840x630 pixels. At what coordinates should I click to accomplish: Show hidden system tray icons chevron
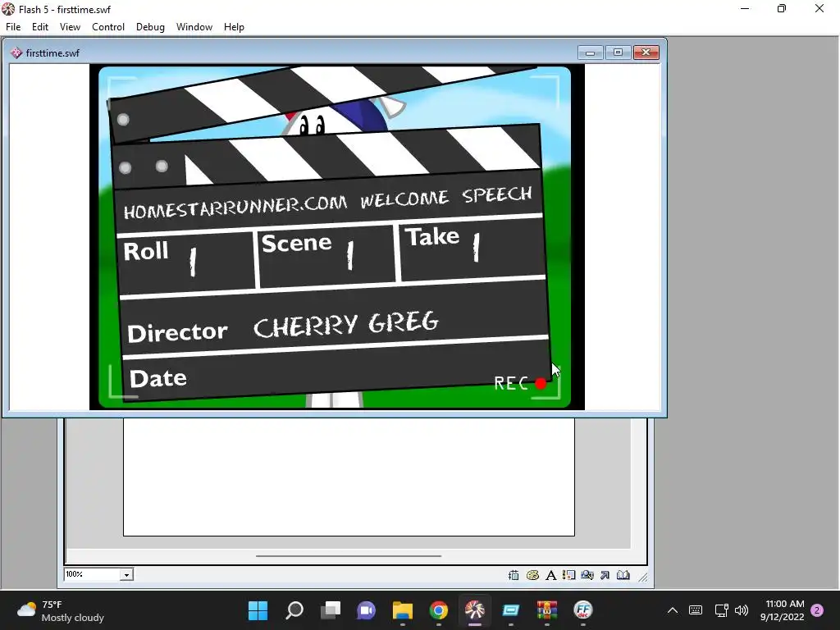point(673,610)
